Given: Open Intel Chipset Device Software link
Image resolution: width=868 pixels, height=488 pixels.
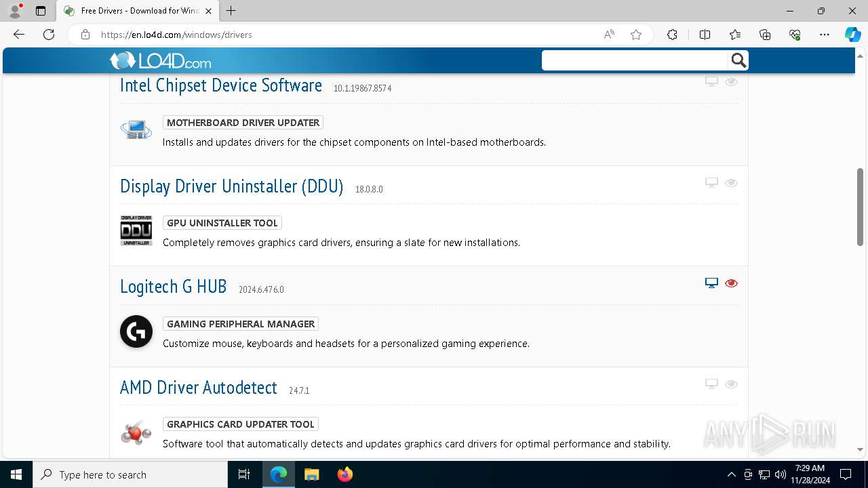Looking at the screenshot, I should [221, 85].
